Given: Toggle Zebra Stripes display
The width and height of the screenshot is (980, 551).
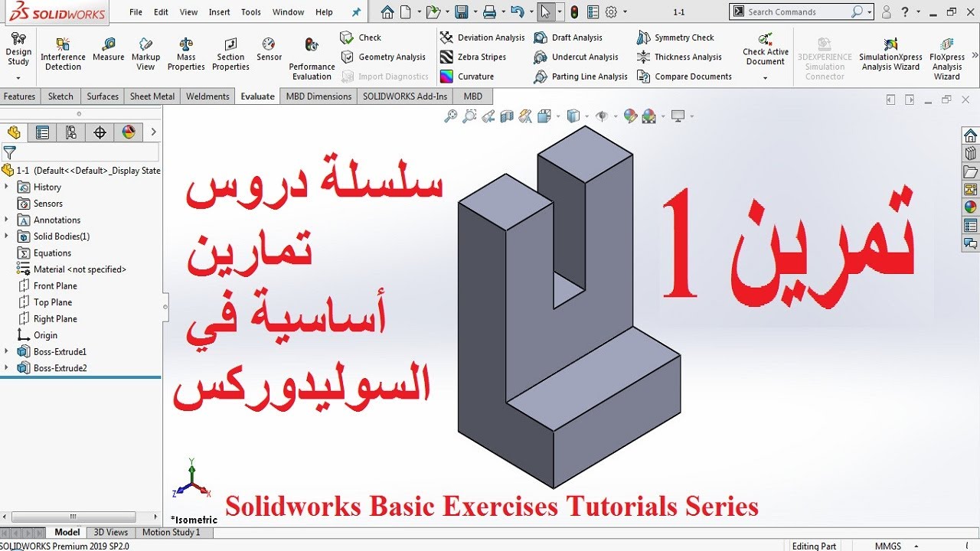Looking at the screenshot, I should tap(473, 57).
